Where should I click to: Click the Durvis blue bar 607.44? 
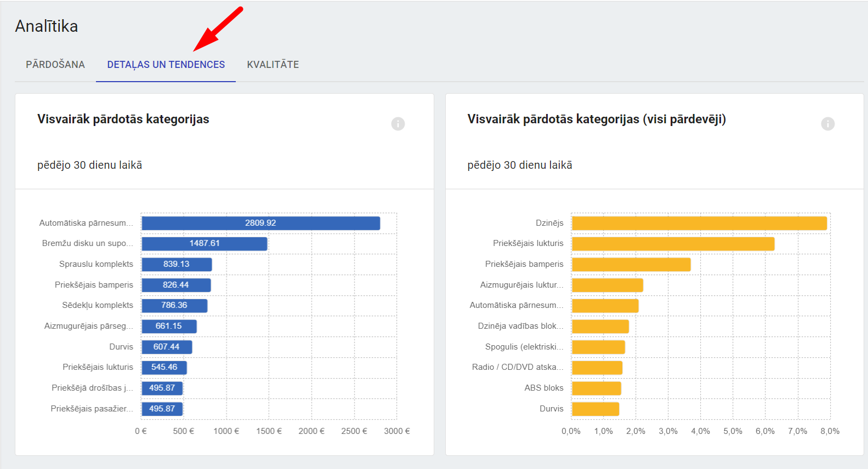(167, 347)
